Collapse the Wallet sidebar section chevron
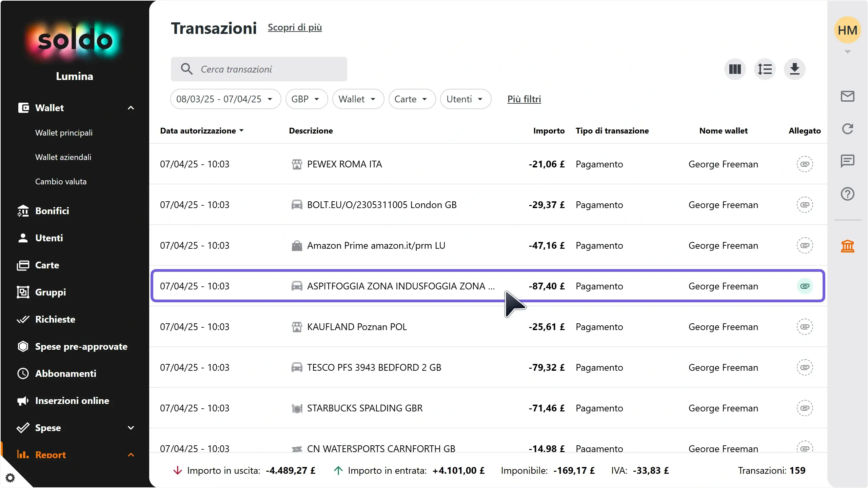This screenshot has width=868, height=488. pos(131,108)
